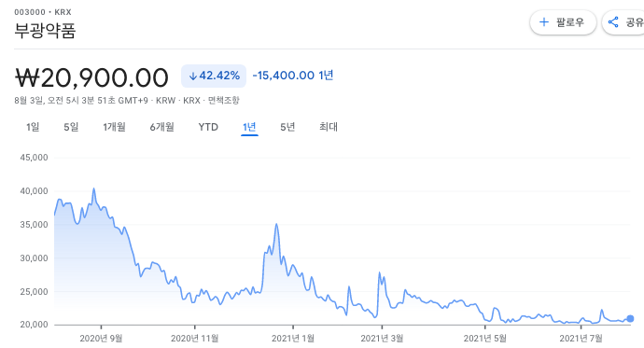644x348 pixels.
Task: Click the 2020년 9월 axis label
Action: pyautogui.click(x=101, y=339)
